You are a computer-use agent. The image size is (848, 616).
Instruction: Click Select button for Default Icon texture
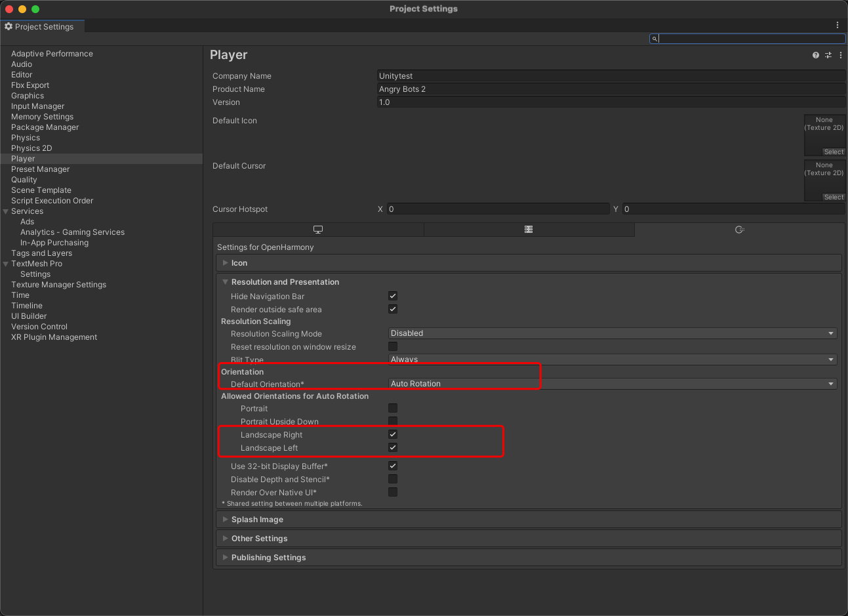point(834,152)
